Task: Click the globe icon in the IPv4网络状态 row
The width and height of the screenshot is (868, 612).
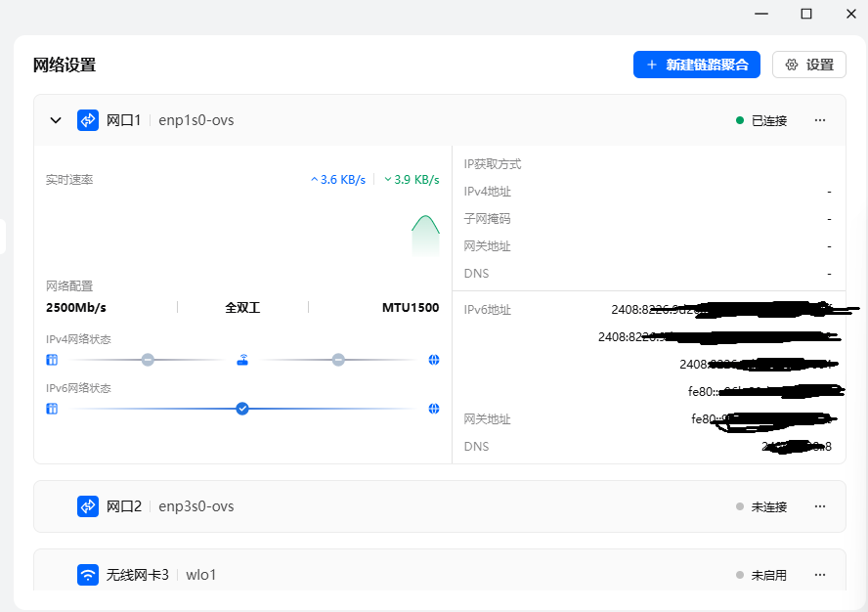Action: pyautogui.click(x=434, y=360)
